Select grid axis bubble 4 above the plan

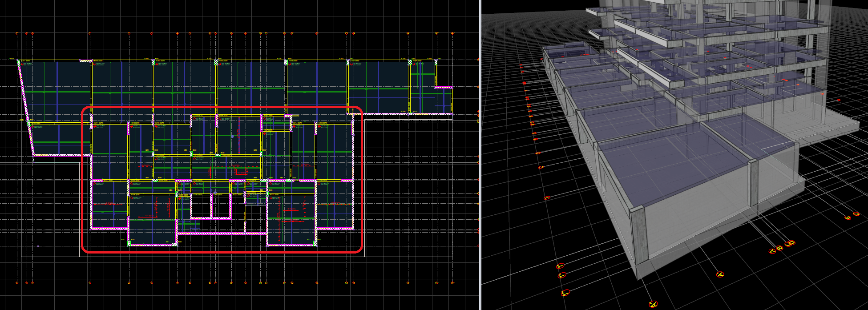[177, 33]
